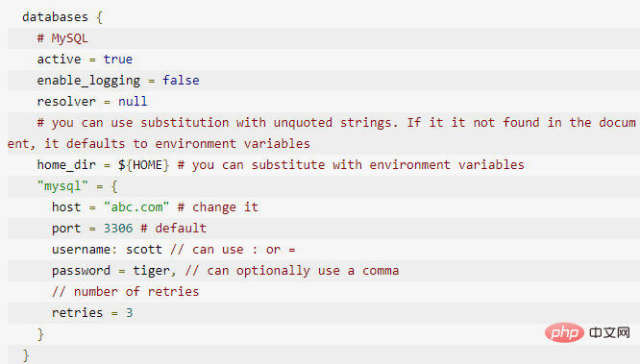Click the ${HOME} substitution token
Viewport: 640px width, 364px height.
[144, 165]
